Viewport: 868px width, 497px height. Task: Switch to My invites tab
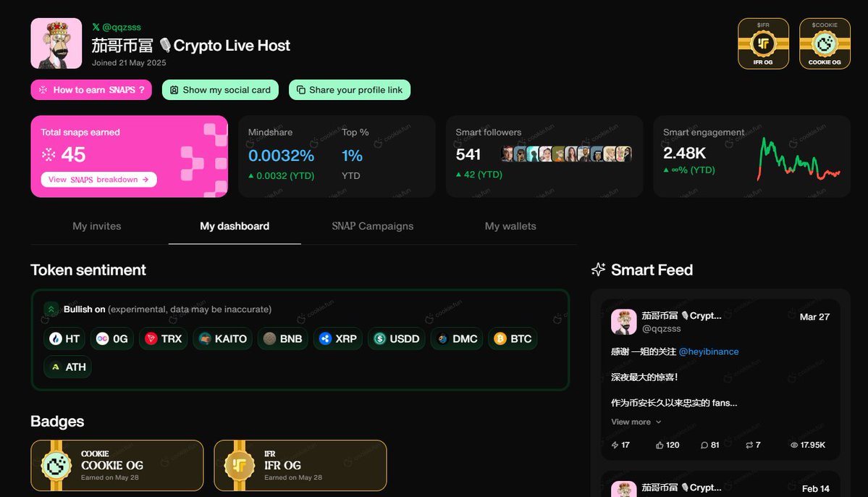pos(97,226)
